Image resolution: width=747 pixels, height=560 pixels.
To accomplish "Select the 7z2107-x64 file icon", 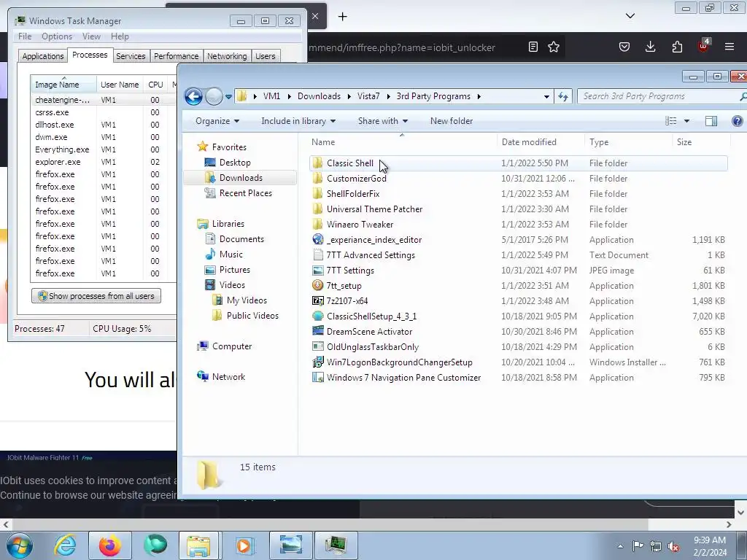I will (x=318, y=301).
